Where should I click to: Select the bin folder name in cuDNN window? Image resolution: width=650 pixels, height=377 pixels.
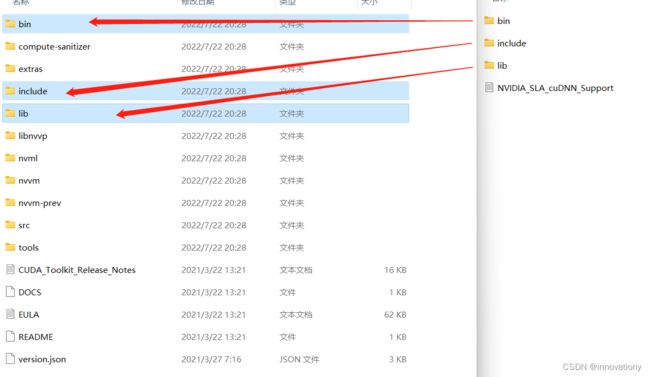504,21
